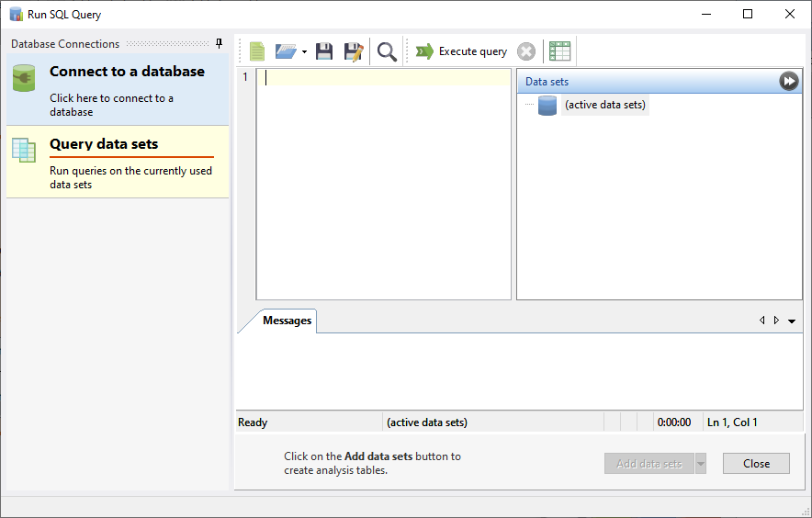Collapse Data sets panel with double-arrow button
812x518 pixels.
(x=789, y=81)
